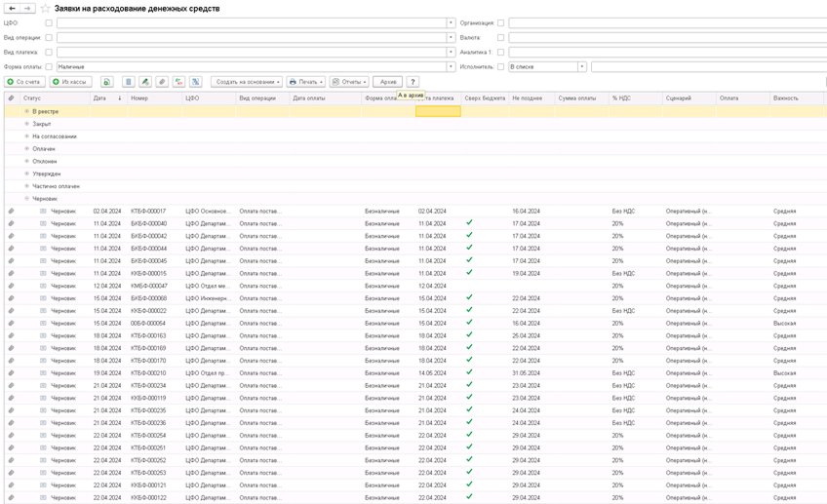The width and height of the screenshot is (827, 504).
Task: Expand the В реестре status group
Action: click(x=27, y=112)
